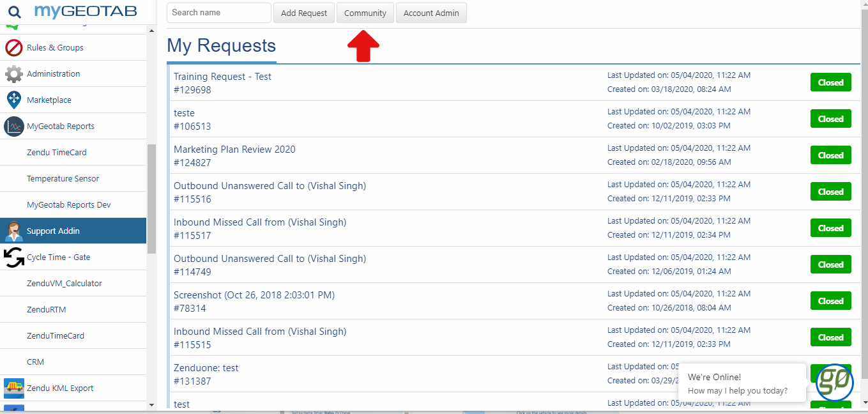The image size is (868, 414).
Task: Open the CRM sidebar item
Action: (36, 362)
